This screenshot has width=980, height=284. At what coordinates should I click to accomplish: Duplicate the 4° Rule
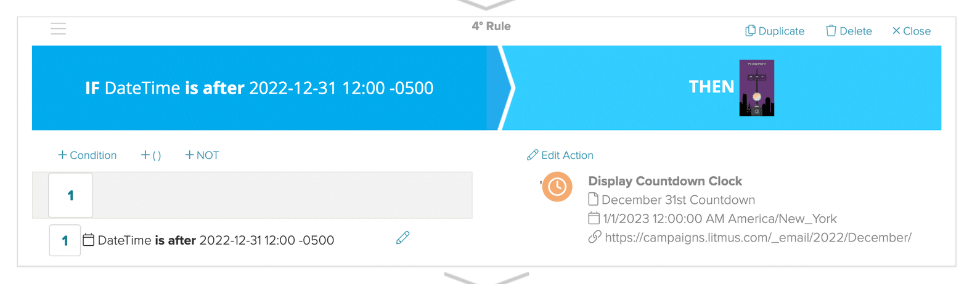click(775, 31)
